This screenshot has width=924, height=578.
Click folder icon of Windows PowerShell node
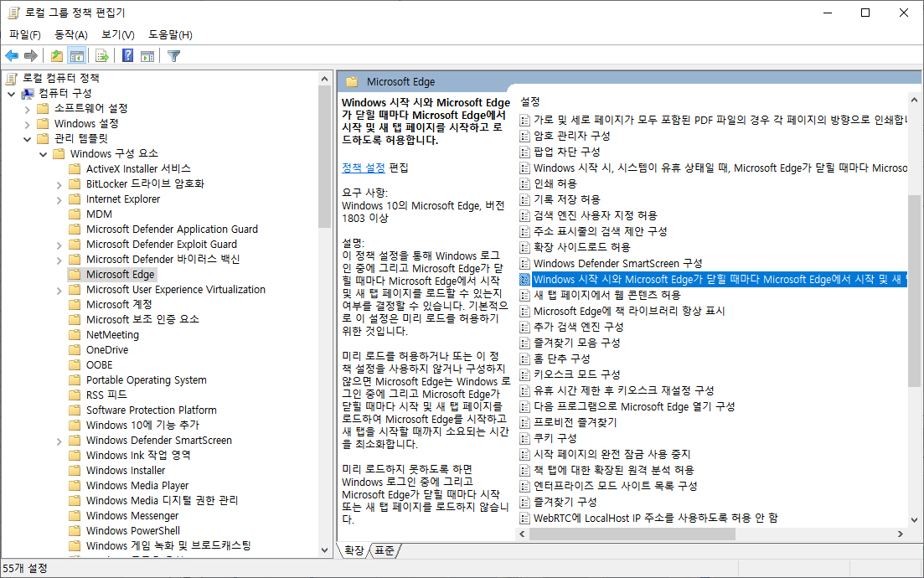(x=75, y=531)
